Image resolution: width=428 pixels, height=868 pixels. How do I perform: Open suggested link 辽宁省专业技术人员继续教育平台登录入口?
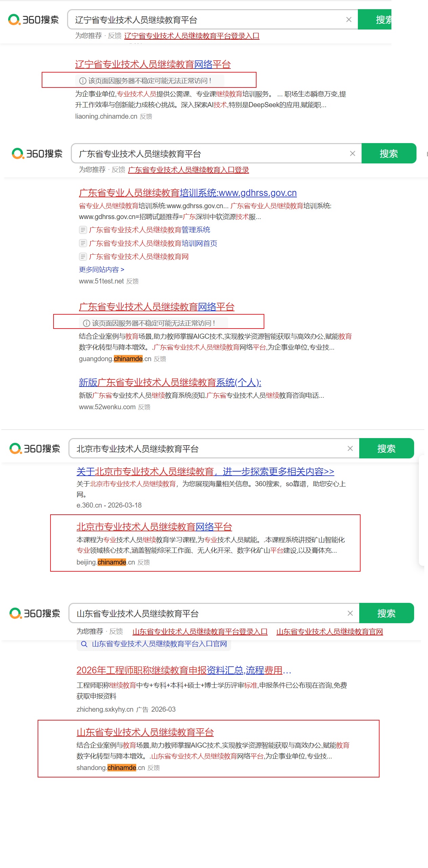pyautogui.click(x=192, y=36)
